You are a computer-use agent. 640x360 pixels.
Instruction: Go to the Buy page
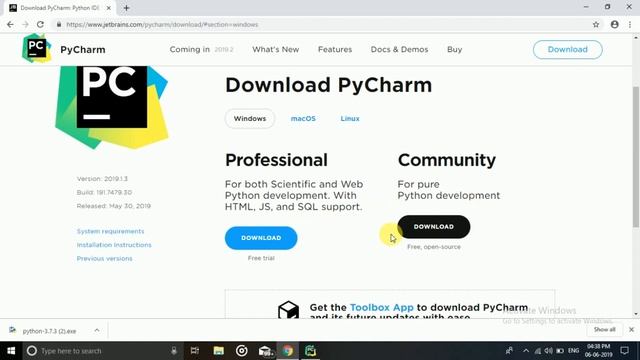[x=454, y=49]
